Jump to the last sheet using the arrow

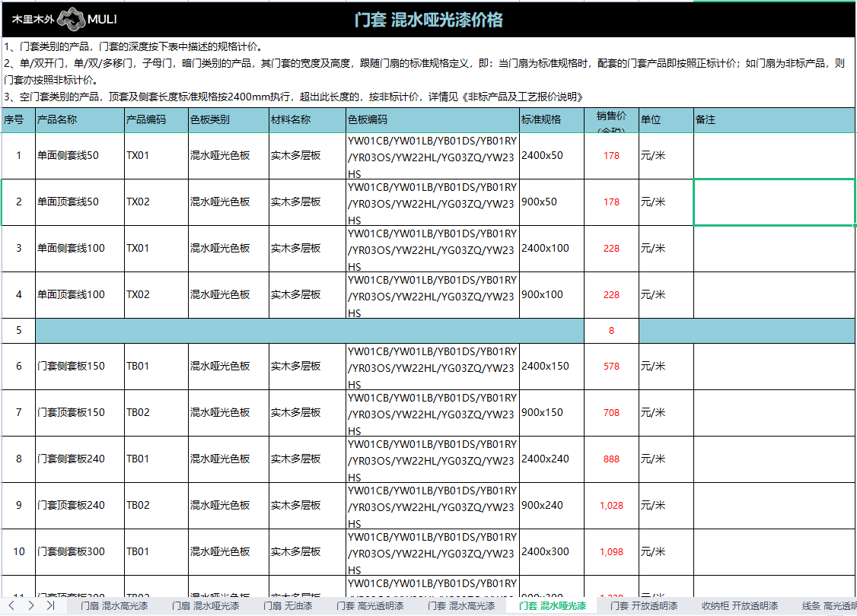coord(50,605)
